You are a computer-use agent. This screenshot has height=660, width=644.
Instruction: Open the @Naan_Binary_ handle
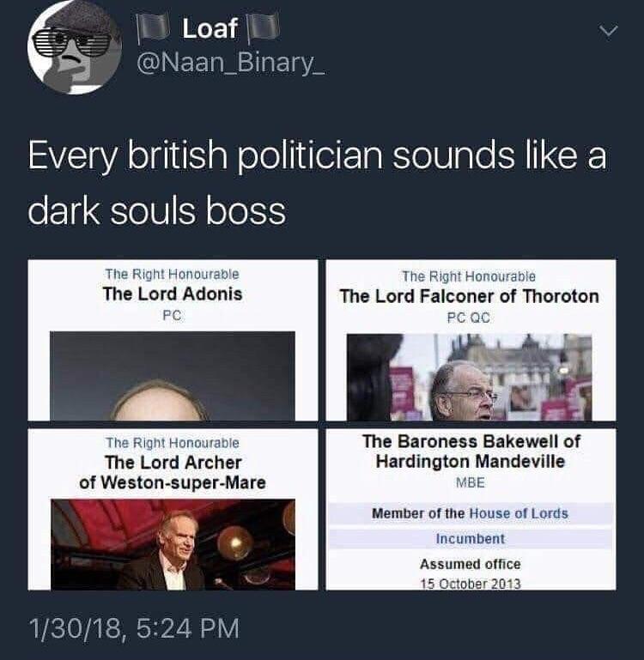point(230,64)
